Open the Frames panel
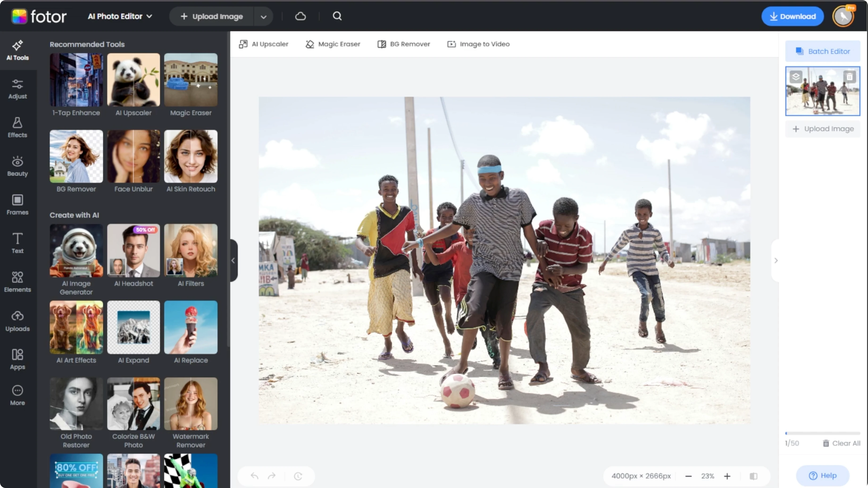This screenshot has height=488, width=868. pyautogui.click(x=17, y=205)
